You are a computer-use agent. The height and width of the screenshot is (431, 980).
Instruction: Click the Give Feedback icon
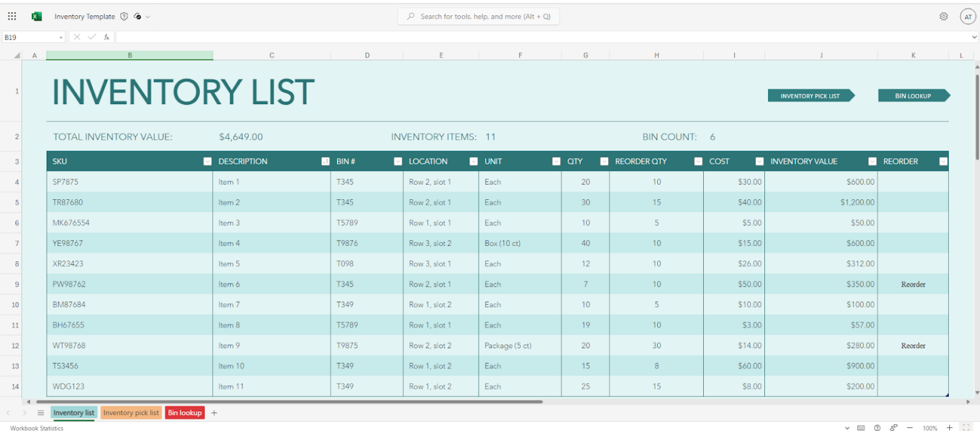[x=894, y=428]
